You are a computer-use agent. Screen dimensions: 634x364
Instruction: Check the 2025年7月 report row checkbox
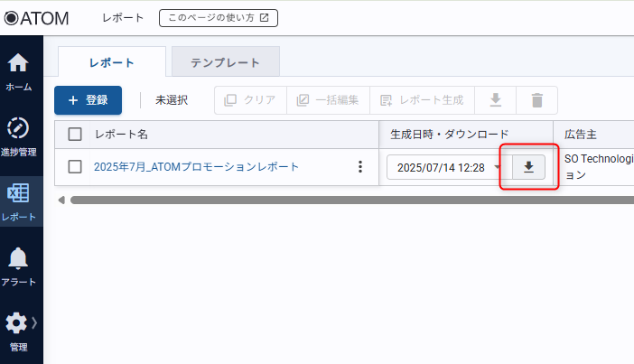(x=76, y=167)
